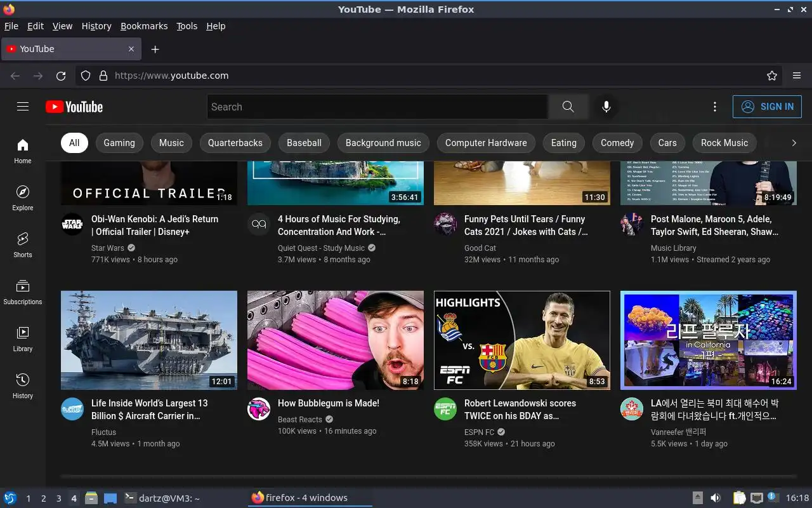Viewport: 812px width, 508px height.
Task: Open Robert Lewandowski scores TWICE video title
Action: (520, 410)
